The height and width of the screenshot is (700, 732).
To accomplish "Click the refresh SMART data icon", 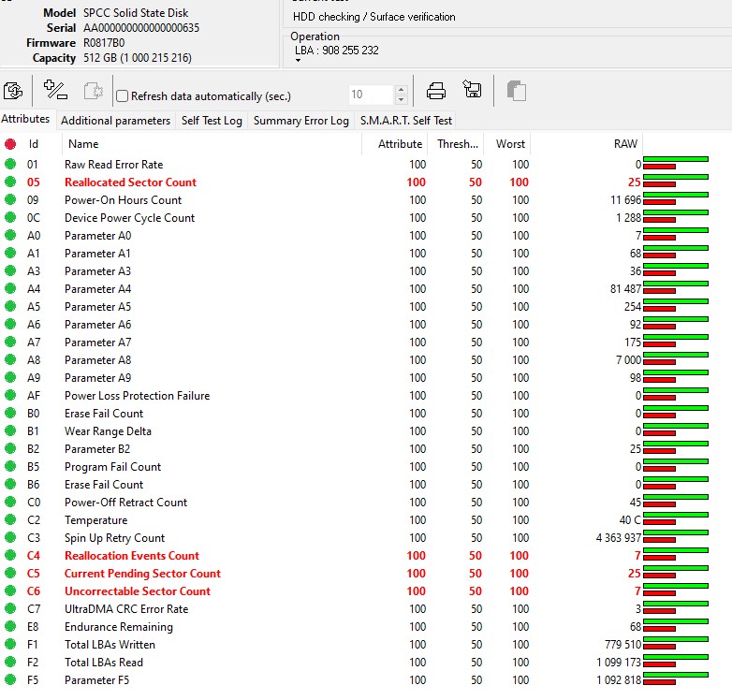I will 13,92.
